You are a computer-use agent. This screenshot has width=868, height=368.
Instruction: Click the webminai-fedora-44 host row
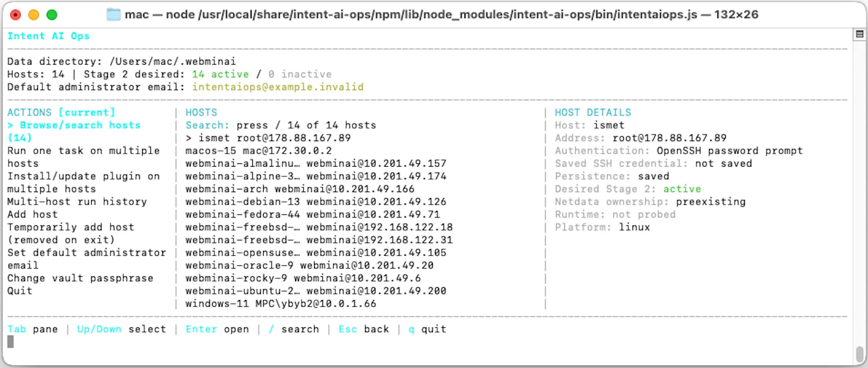[x=312, y=214]
